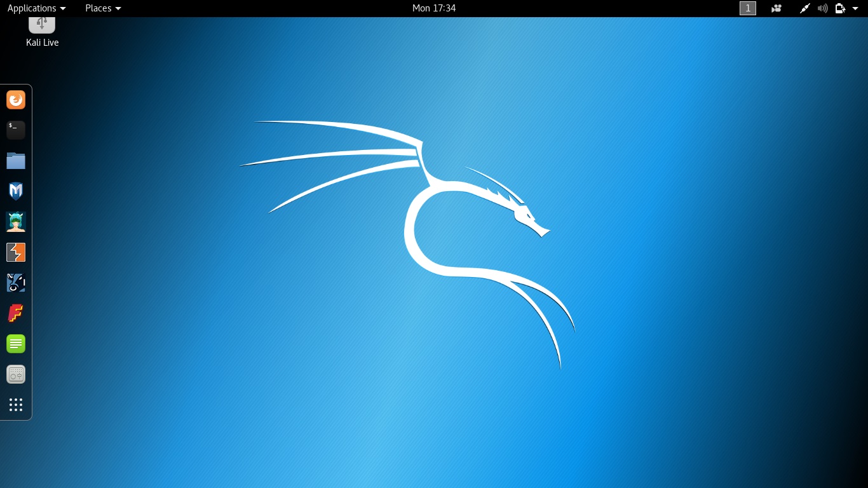The height and width of the screenshot is (488, 868).
Task: Open the Tweak Tool dock icon
Action: [x=16, y=374]
